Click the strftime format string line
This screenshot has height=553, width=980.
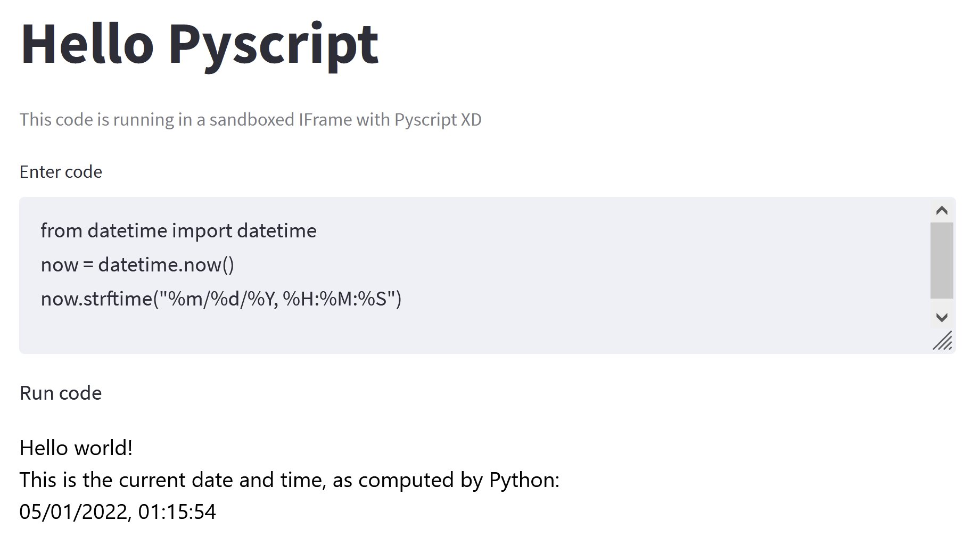[221, 299]
